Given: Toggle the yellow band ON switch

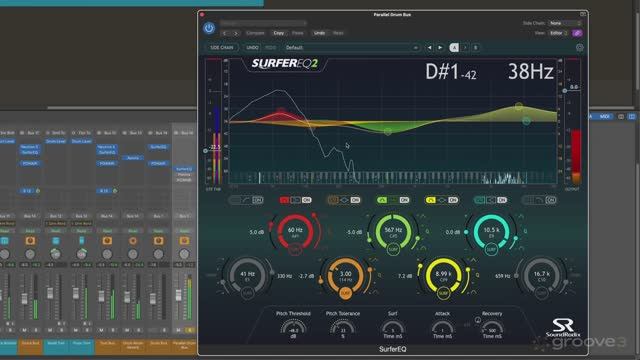Looking at the screenshot, I should (453, 200).
